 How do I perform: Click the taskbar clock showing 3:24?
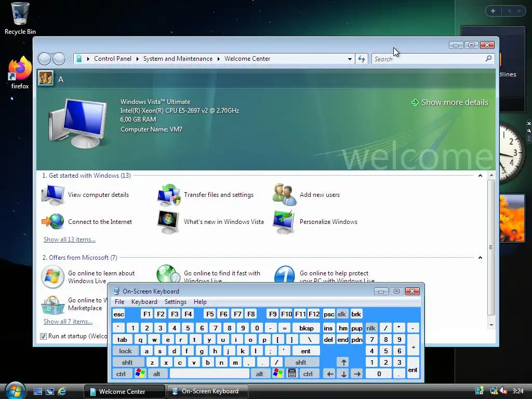(x=518, y=391)
